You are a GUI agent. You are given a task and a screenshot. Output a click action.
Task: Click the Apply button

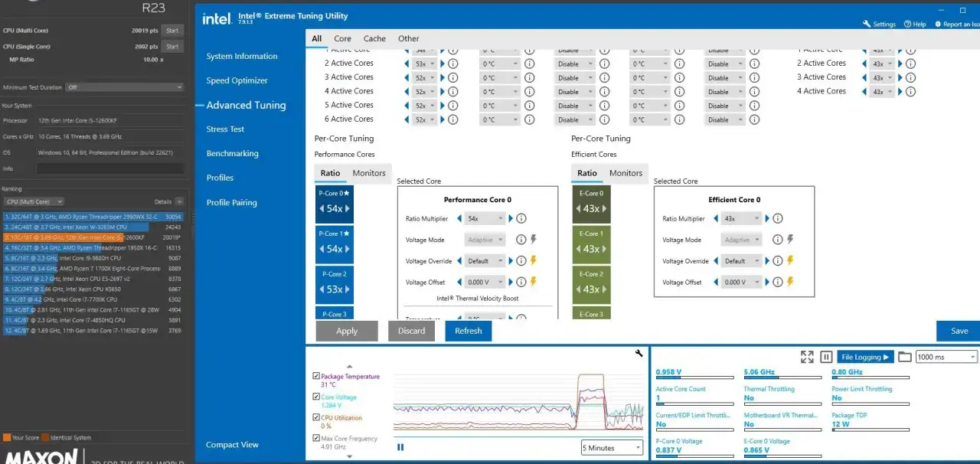347,331
